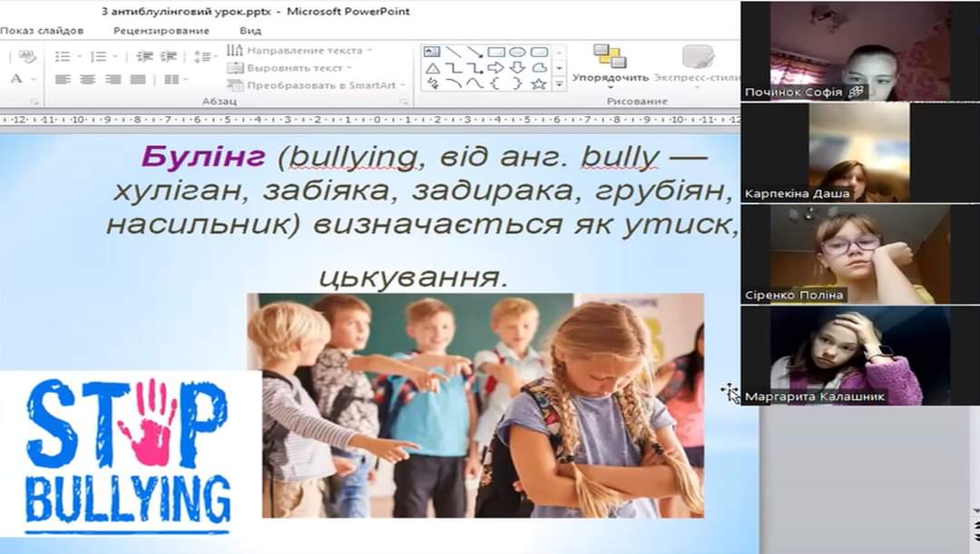Open the Направление текста dropdown
980x554 pixels.
[x=299, y=50]
